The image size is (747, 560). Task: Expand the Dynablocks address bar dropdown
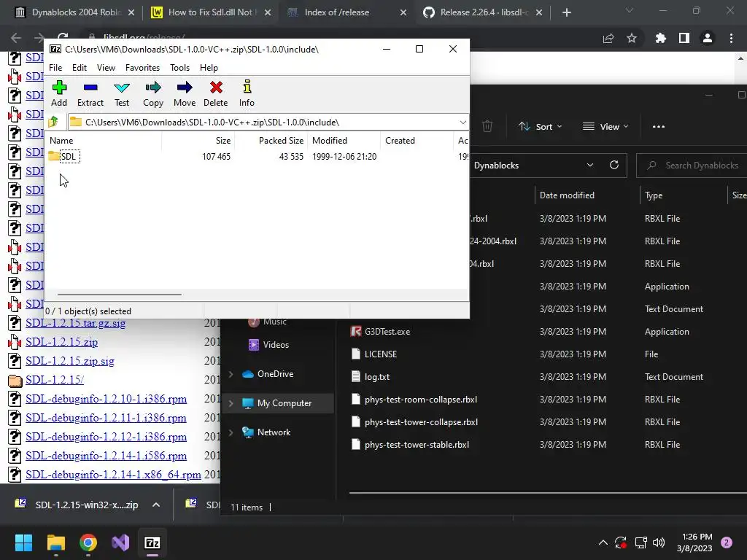click(x=589, y=166)
